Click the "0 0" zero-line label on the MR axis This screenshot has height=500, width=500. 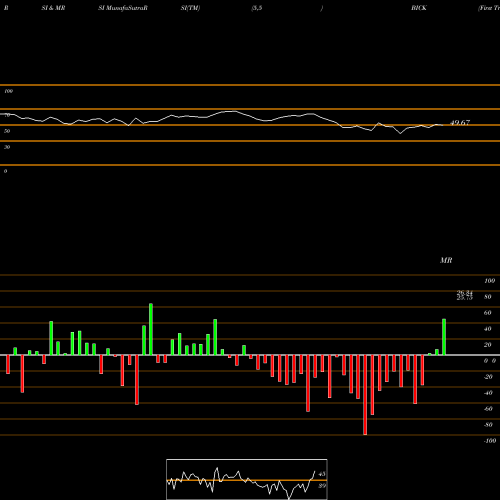490,361
